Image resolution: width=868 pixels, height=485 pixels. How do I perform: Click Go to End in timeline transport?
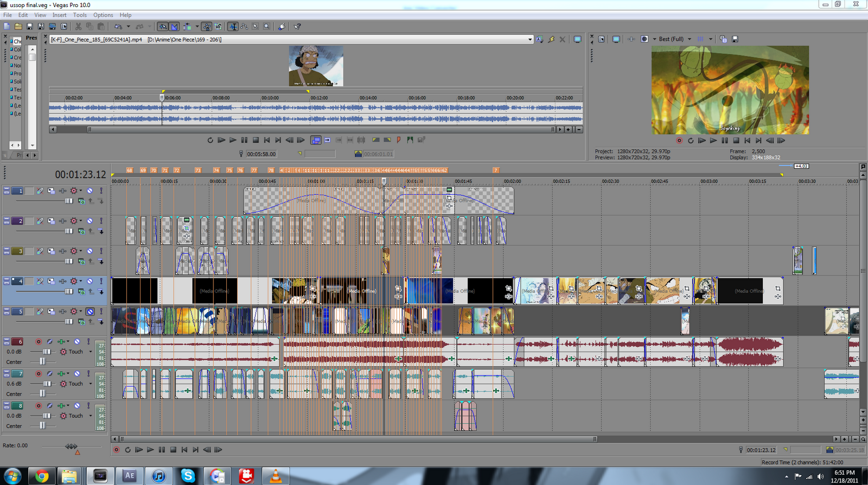[x=196, y=450]
